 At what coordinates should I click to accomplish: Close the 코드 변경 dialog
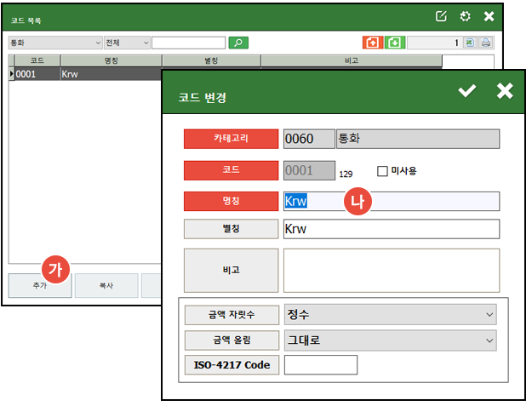[x=505, y=91]
